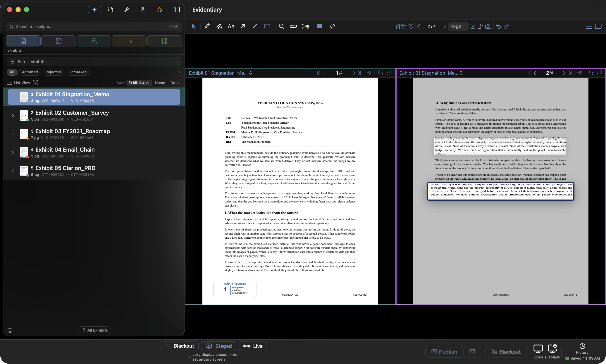
Task: Click the broadcast signal tool icon
Action: point(305,26)
